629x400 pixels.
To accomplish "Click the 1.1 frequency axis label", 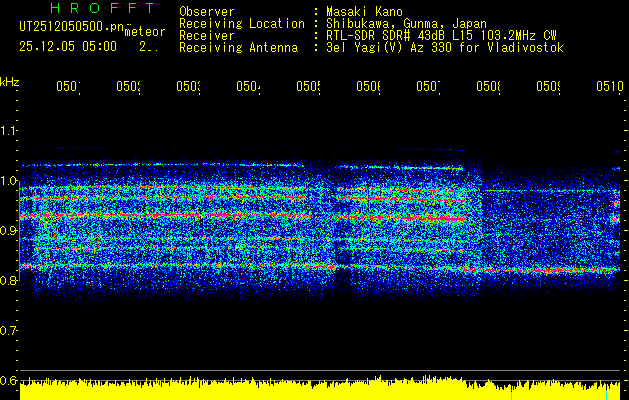I will (8, 131).
